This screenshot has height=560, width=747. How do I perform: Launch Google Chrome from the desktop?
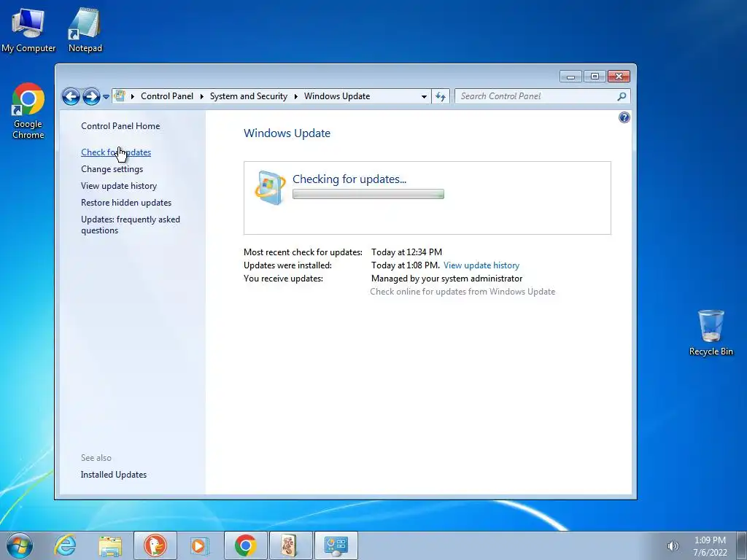(x=28, y=111)
